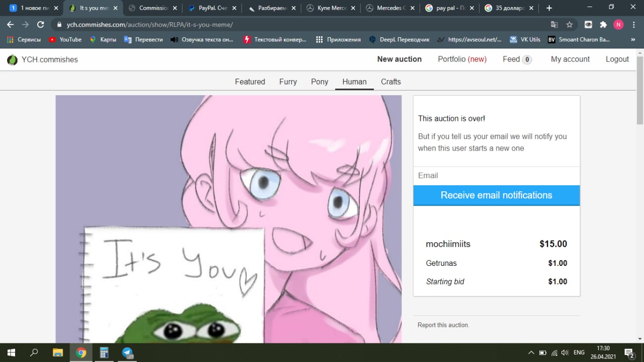The width and height of the screenshot is (644, 362).
Task: Show more bookmarks chevron
Action: click(x=633, y=39)
